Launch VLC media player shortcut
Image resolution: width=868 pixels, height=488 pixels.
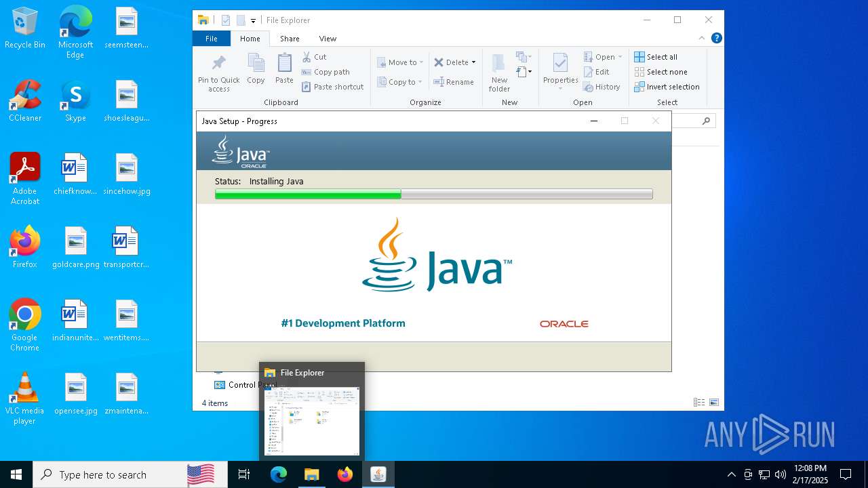(25, 399)
